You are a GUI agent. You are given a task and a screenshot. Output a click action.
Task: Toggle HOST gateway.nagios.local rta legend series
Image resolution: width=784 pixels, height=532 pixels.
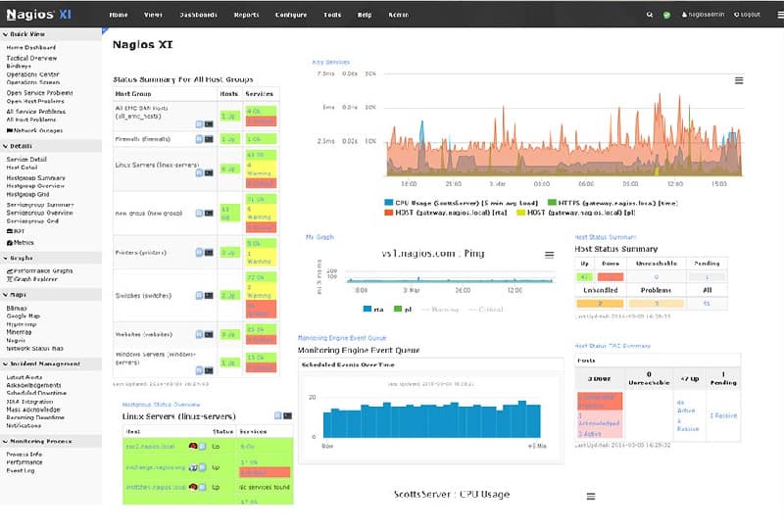(x=446, y=213)
